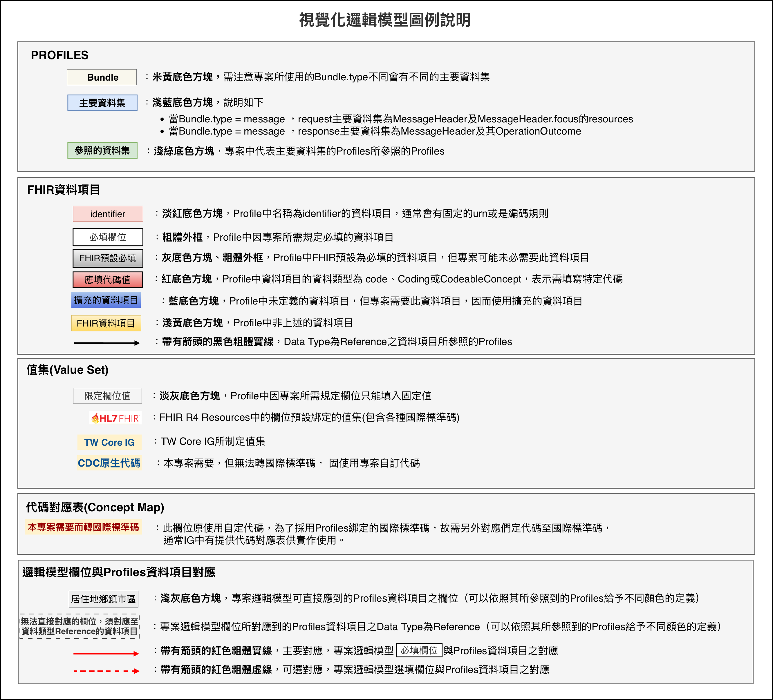Click the 邏輯模型欄位與Profiles資料項目對應 heading
773x700 pixels.
pos(119,572)
